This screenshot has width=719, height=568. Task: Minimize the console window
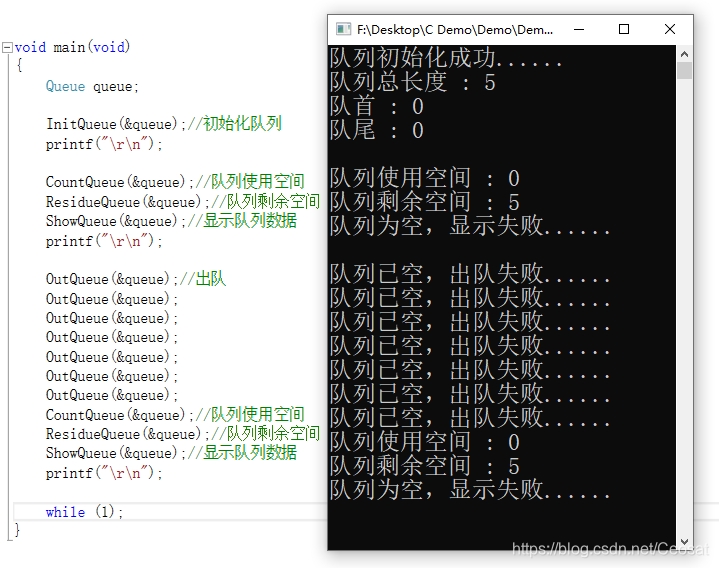click(x=579, y=29)
